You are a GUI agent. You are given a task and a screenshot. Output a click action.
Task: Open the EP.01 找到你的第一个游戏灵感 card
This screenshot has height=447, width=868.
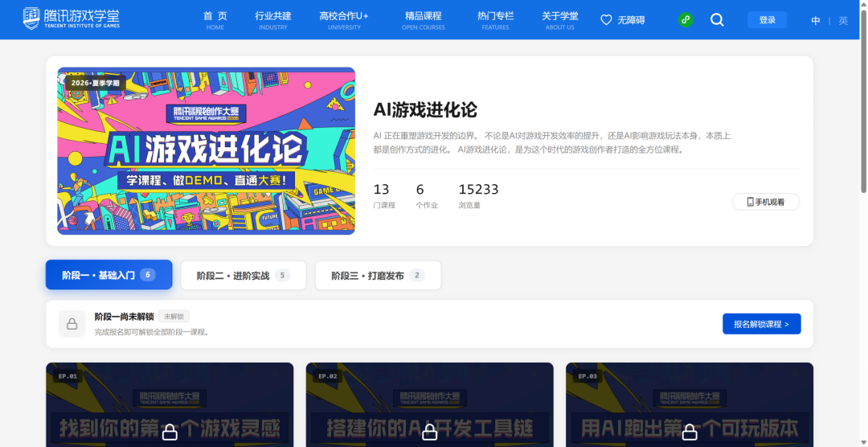pos(170,404)
